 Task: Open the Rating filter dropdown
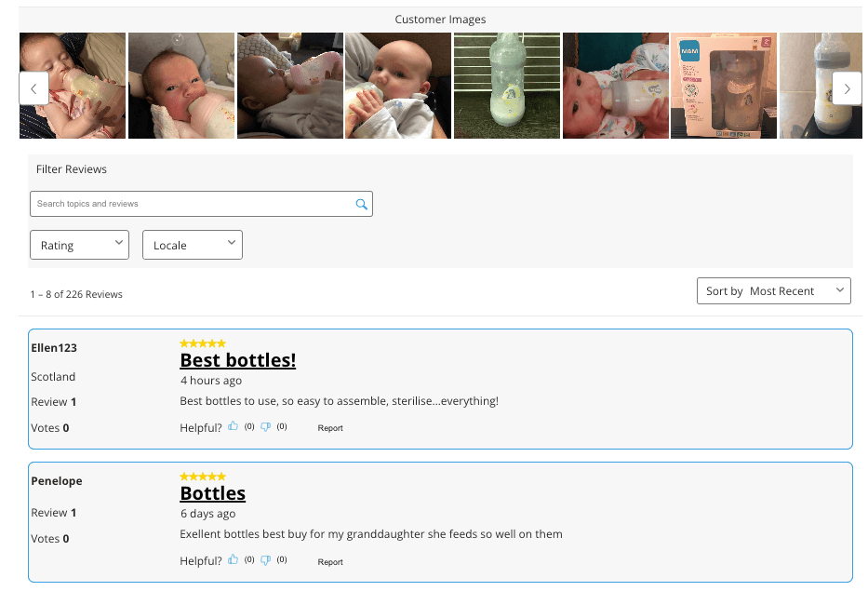[79, 245]
